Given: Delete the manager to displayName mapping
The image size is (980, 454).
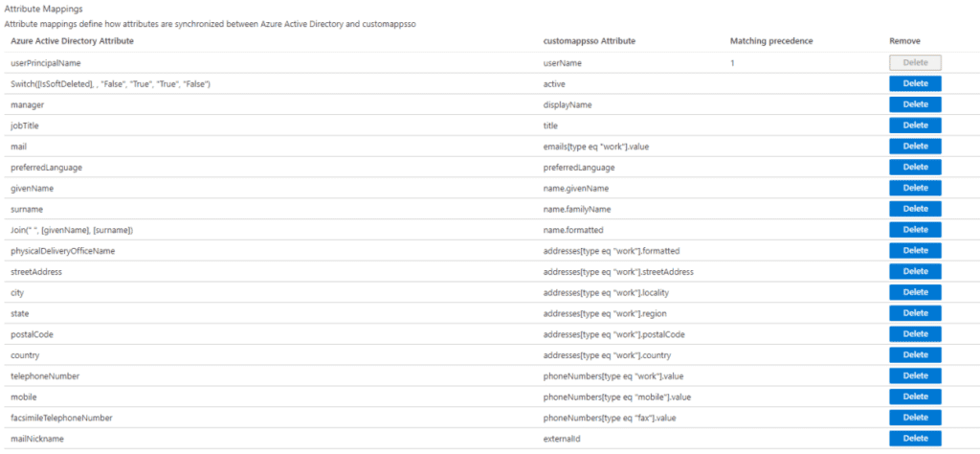Looking at the screenshot, I should click(x=915, y=104).
